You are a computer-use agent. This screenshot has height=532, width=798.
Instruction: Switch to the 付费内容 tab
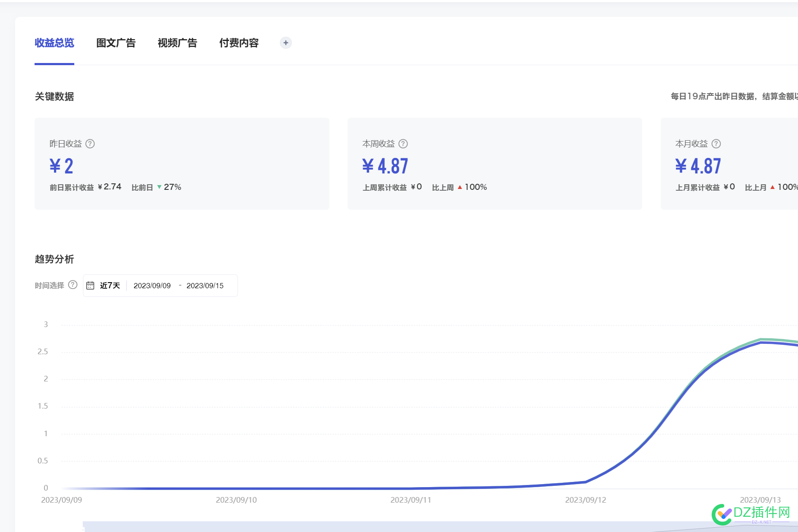pyautogui.click(x=239, y=43)
